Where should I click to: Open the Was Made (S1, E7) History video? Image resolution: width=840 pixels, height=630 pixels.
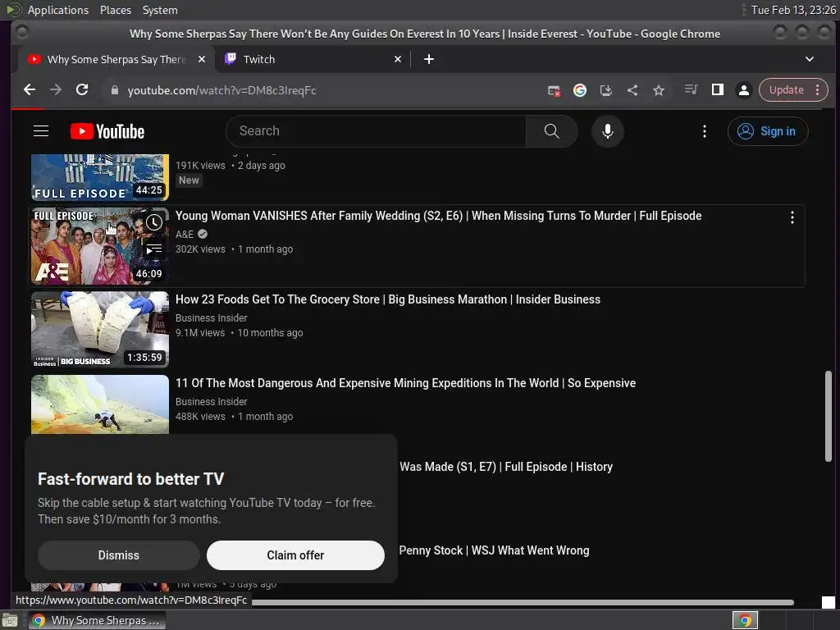[x=505, y=467]
